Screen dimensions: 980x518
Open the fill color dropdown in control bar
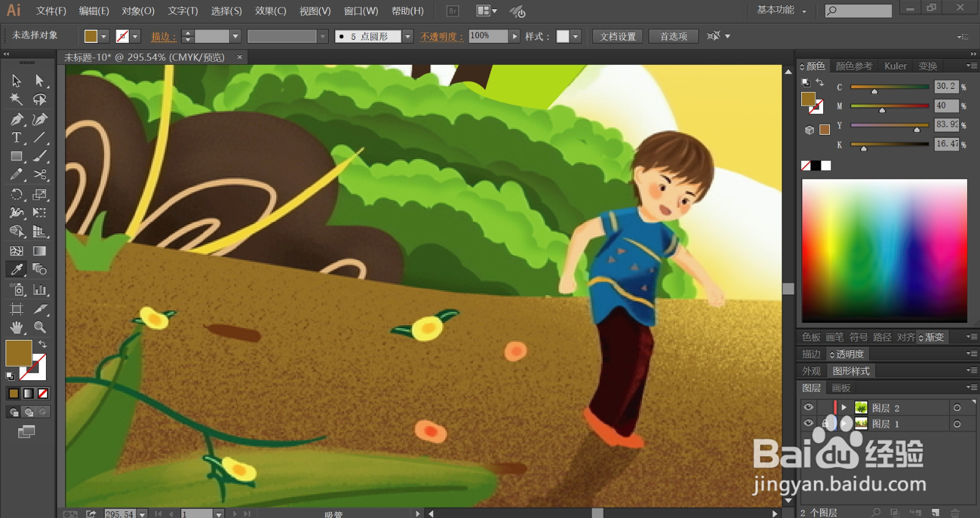coord(104,37)
